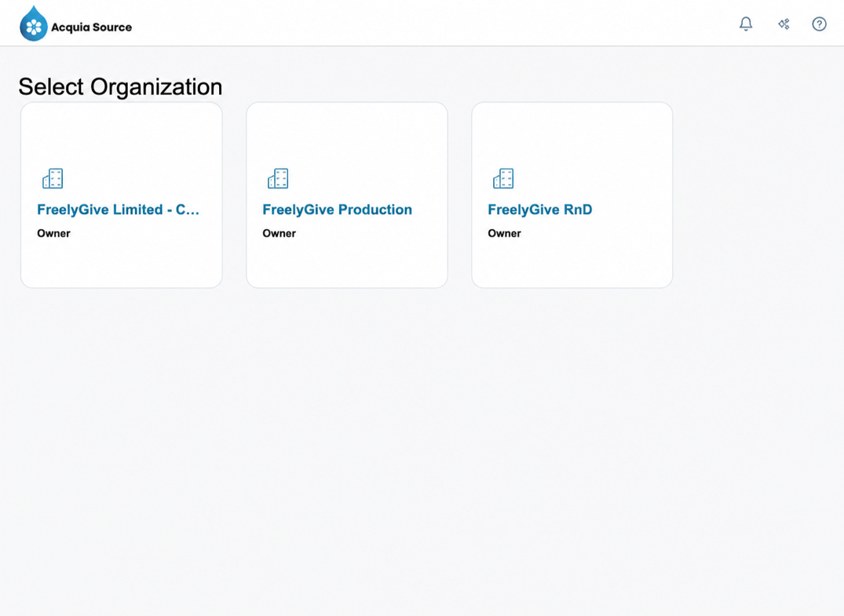Screen dimensions: 844x616
Task: Open the notifications bell
Action: coord(746,24)
